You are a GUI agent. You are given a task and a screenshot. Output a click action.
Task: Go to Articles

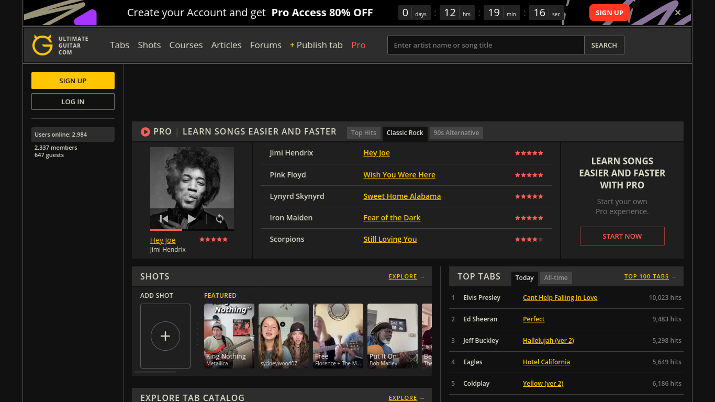click(226, 45)
